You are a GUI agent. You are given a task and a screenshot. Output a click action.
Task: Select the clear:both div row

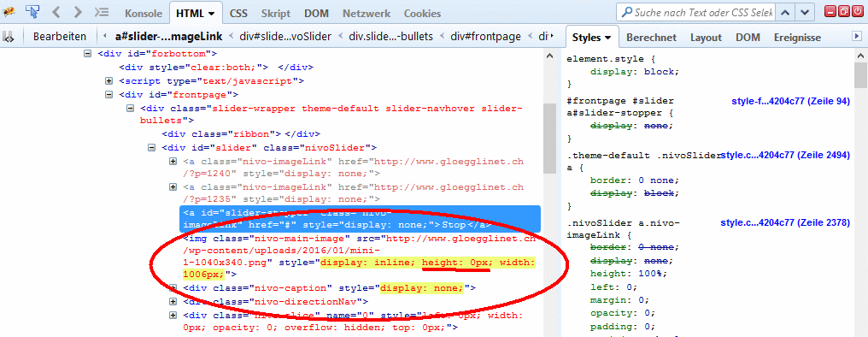(216, 68)
